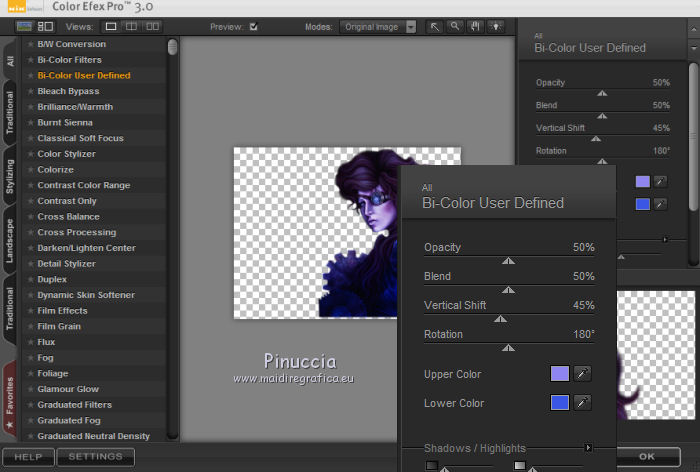Toggle favorite star for Bleach Bypass
The width and height of the screenshot is (700, 472).
pyautogui.click(x=30, y=91)
